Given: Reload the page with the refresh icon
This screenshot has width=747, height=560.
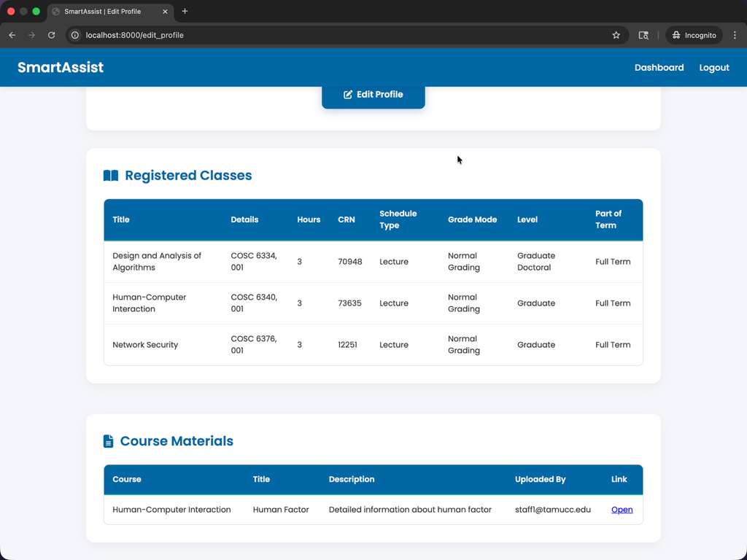Looking at the screenshot, I should click(52, 35).
